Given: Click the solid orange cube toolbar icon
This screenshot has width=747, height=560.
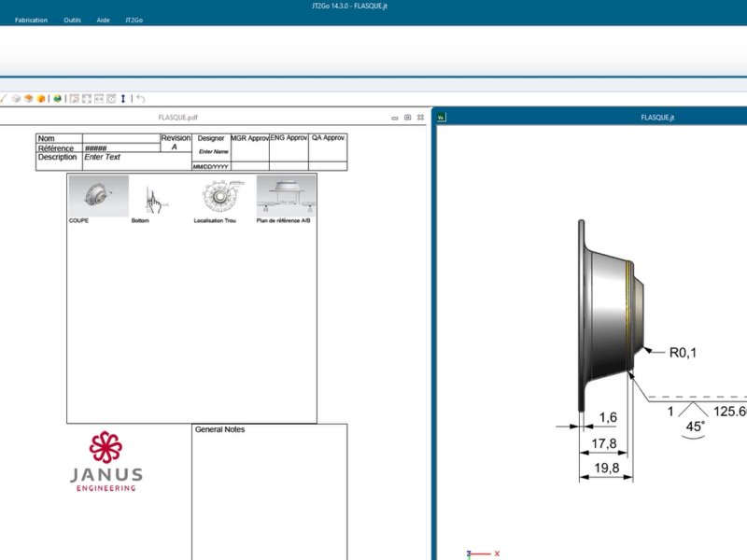Looking at the screenshot, I should point(41,99).
